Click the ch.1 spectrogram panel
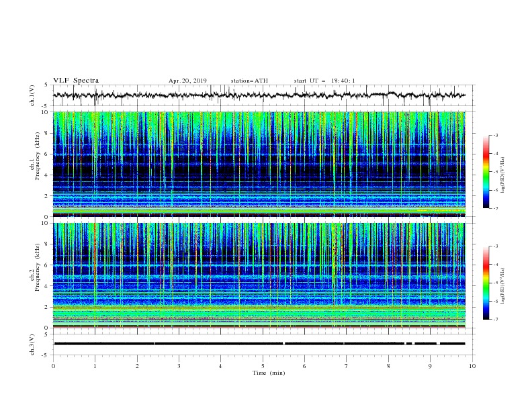Image resolution: width=532 pixels, height=411 pixels. click(259, 164)
